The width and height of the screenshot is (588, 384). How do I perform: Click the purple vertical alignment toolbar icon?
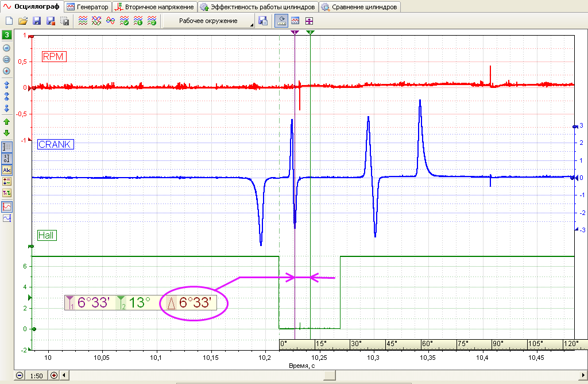pos(308,21)
